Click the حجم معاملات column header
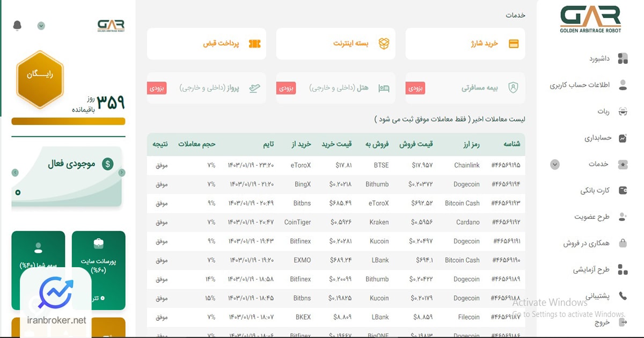This screenshot has width=644, height=338. [197, 144]
